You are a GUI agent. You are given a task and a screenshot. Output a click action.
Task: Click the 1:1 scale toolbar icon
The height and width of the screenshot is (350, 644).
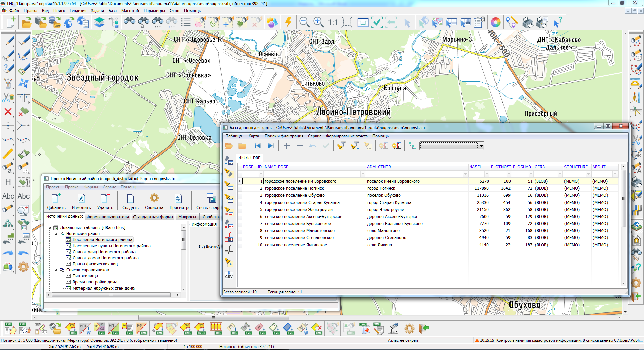click(x=333, y=23)
